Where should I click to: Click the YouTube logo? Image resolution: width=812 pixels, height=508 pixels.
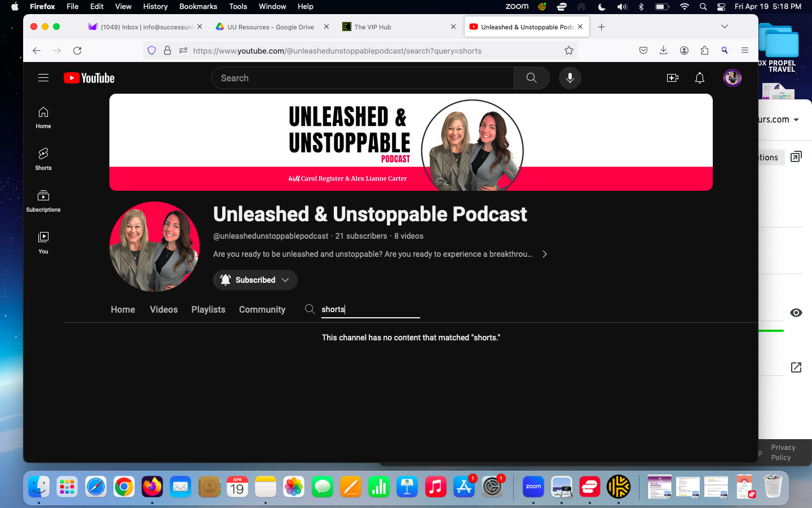[89, 78]
